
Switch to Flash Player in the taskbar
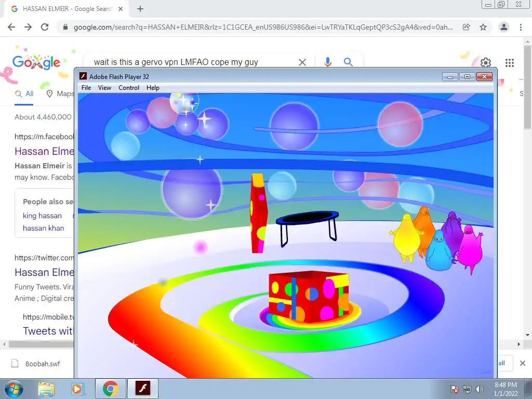(142, 389)
